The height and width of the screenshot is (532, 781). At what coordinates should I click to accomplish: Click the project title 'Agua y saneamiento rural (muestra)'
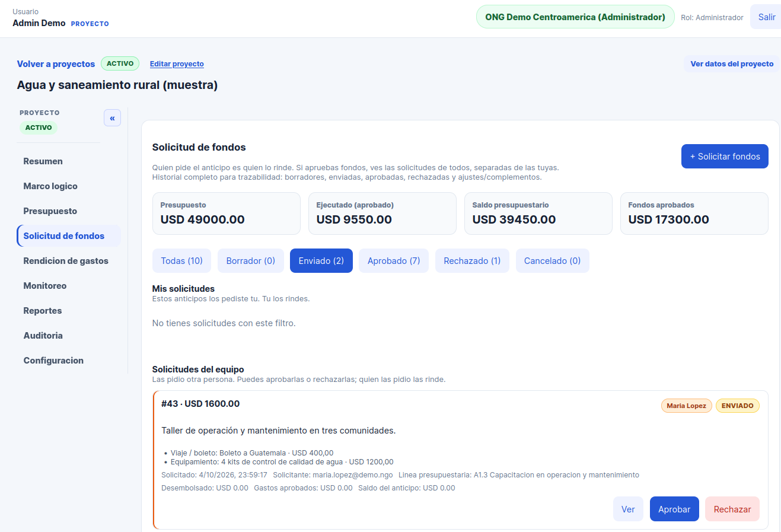tap(117, 85)
